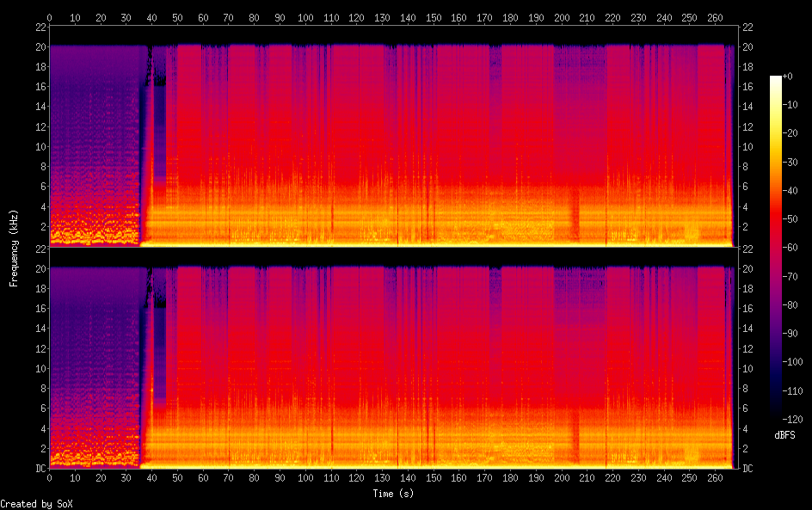Click the 260 second tick on bottom time axis
The image size is (812, 510).
[716, 478]
